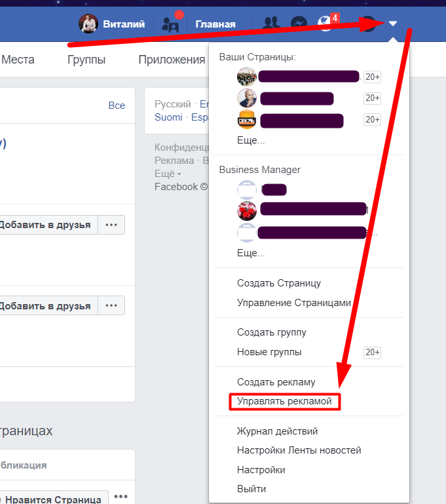The image size is (446, 504).
Task: Open first Business Manager briefcase icon
Action: point(247,189)
